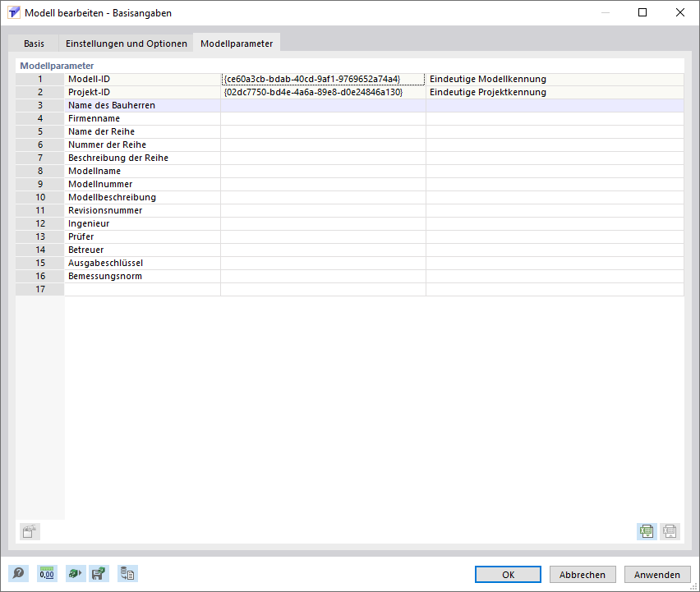The width and height of the screenshot is (700, 592).
Task: Click the apply-parameters icon with green arrow
Action: coord(74,573)
